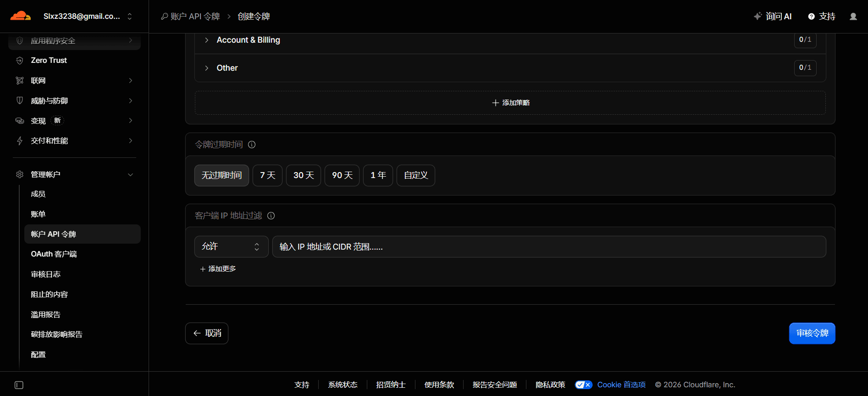Image resolution: width=868 pixels, height=396 pixels.
Task: Select 1 年 expiration option
Action: pos(378,175)
